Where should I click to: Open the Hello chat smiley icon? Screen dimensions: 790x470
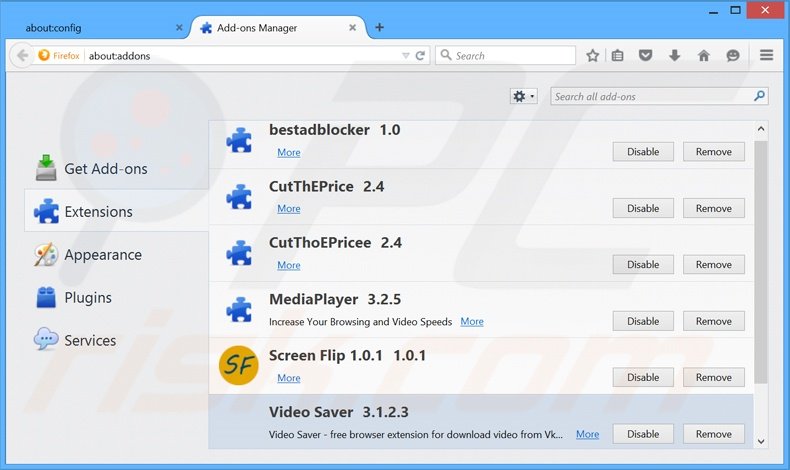click(733, 55)
